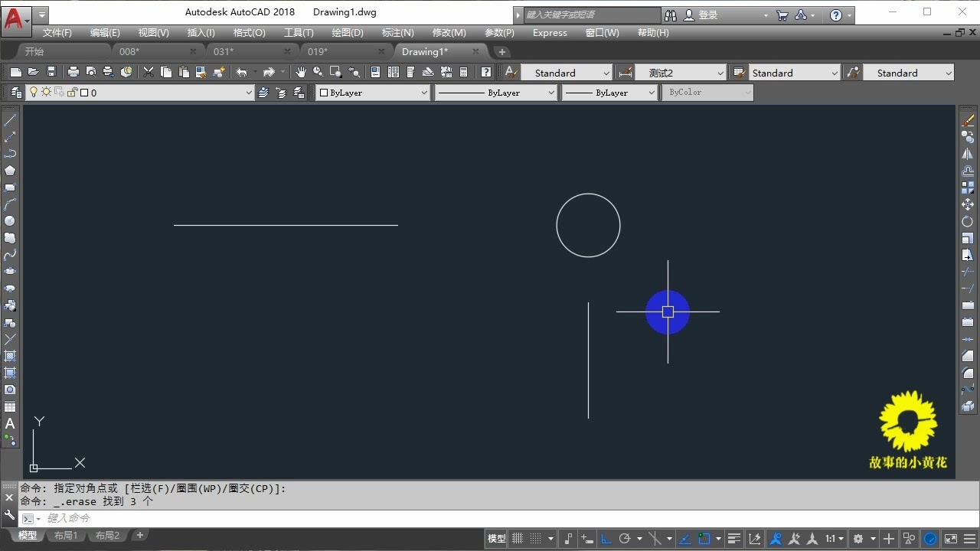Click the Plot (print) toolbar icon
Viewport: 980px width, 551px height.
pos(73,72)
